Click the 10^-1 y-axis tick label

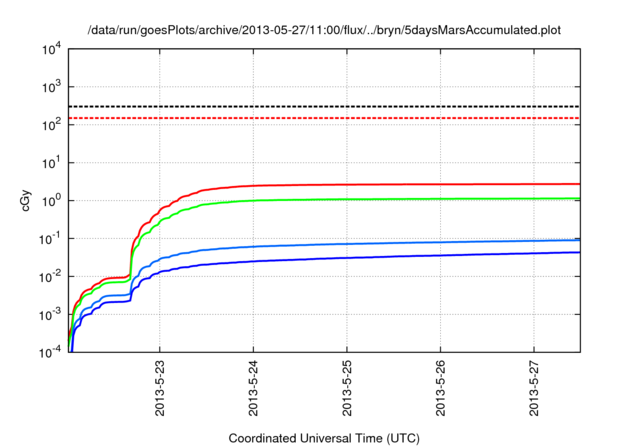[x=49, y=239]
